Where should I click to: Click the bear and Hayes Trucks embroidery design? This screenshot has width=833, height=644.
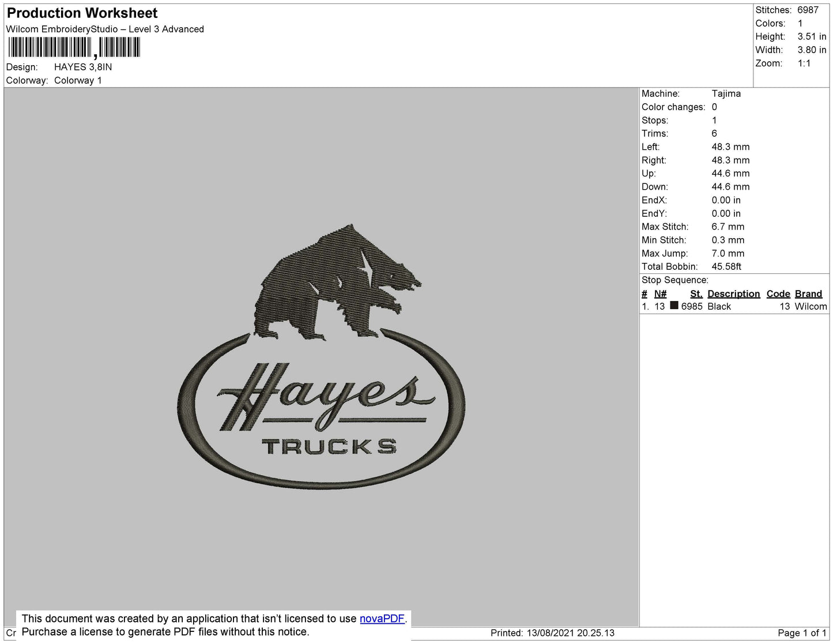pyautogui.click(x=321, y=357)
